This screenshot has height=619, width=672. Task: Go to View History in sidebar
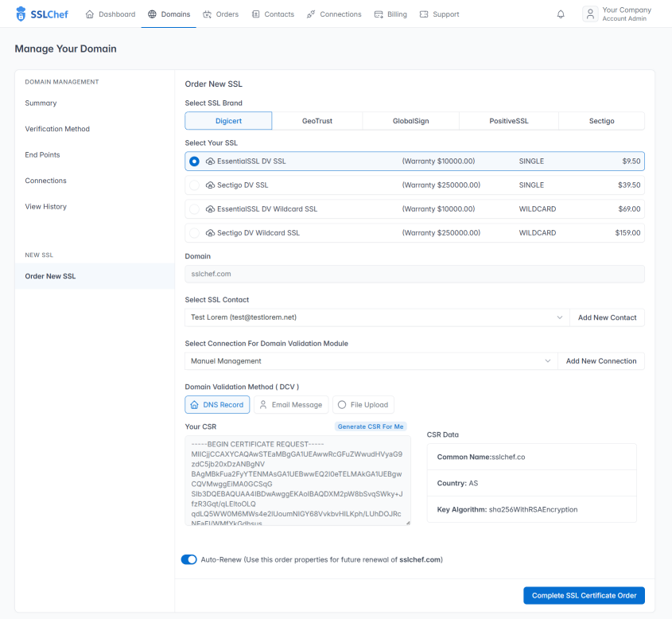point(46,207)
